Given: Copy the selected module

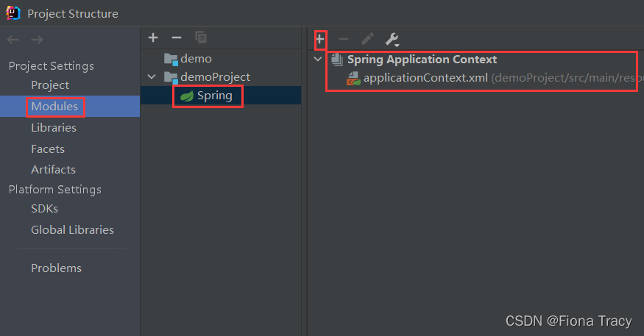Looking at the screenshot, I should pos(201,37).
